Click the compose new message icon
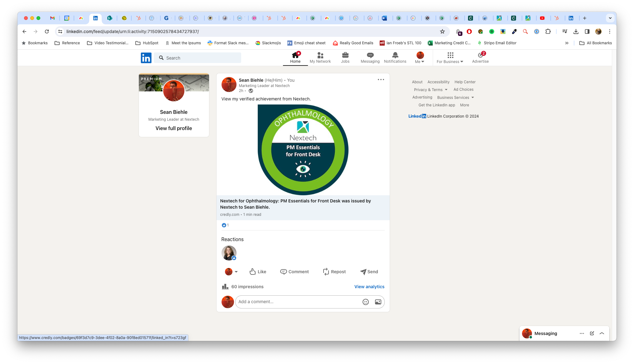 (592, 333)
